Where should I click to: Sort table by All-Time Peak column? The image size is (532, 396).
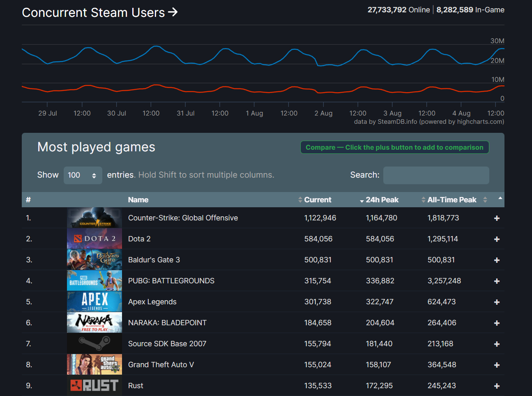pyautogui.click(x=452, y=200)
